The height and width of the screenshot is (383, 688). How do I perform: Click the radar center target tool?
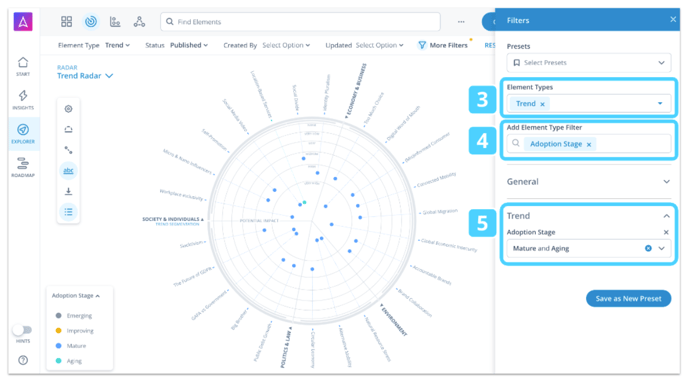click(x=68, y=109)
